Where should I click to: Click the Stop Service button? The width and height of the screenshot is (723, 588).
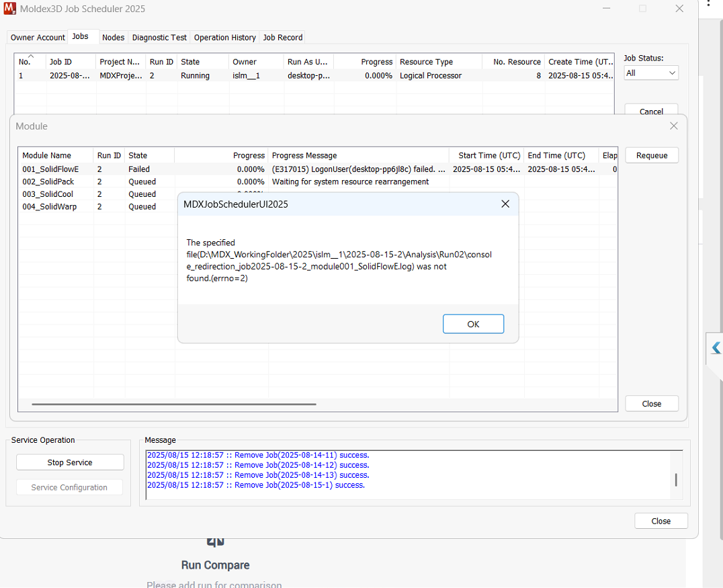[x=70, y=462]
